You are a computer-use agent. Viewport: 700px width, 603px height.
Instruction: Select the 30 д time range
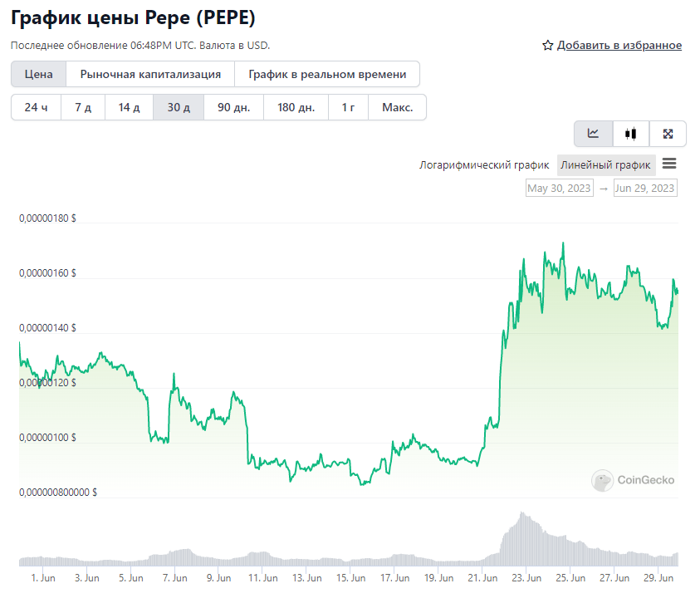pos(179,107)
